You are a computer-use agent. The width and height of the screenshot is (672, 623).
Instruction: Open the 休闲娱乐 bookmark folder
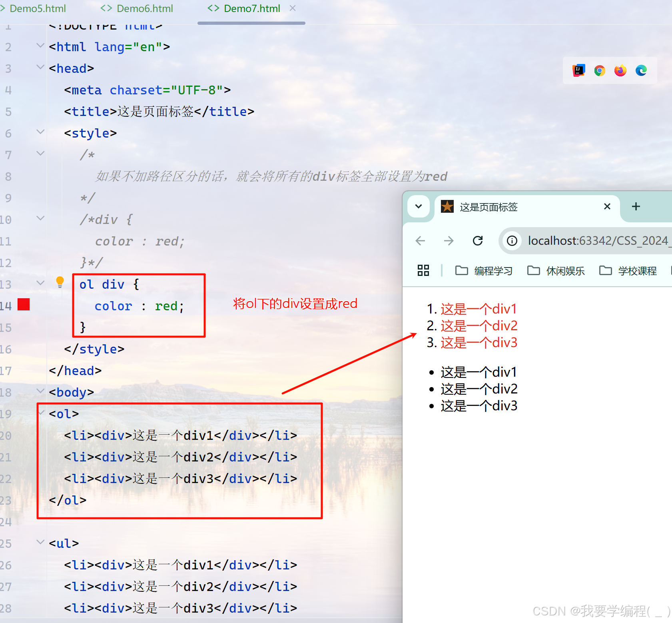tap(556, 271)
